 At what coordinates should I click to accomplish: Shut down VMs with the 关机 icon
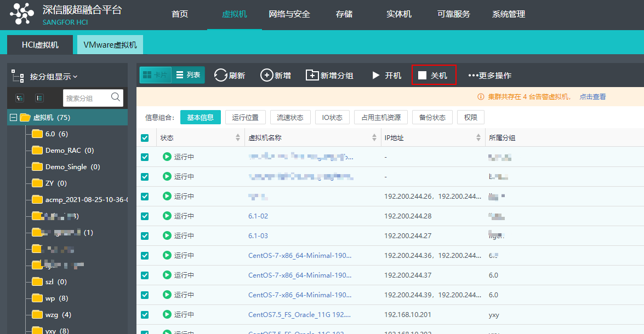pyautogui.click(x=433, y=75)
